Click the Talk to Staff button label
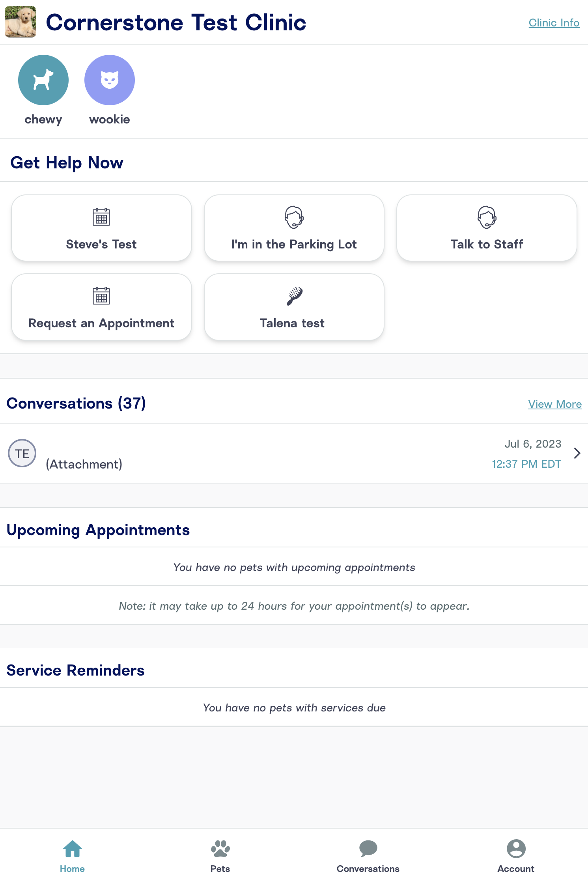The height and width of the screenshot is (883, 588). [x=487, y=245]
